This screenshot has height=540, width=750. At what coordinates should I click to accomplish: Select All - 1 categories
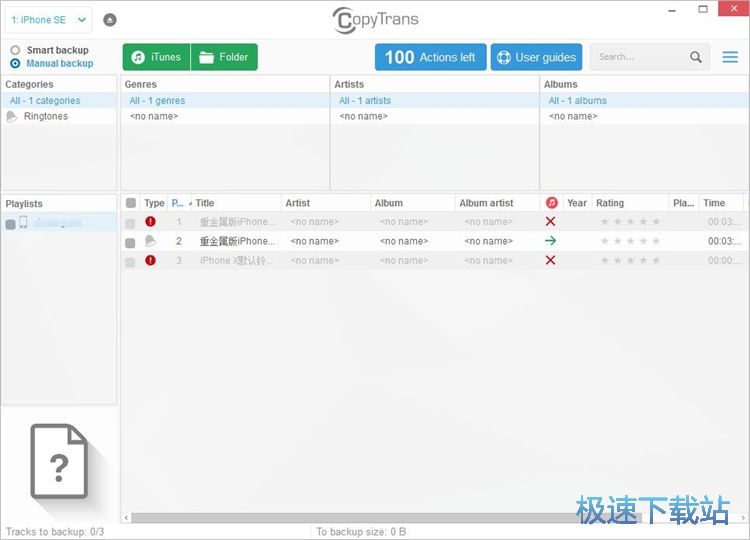pos(58,100)
